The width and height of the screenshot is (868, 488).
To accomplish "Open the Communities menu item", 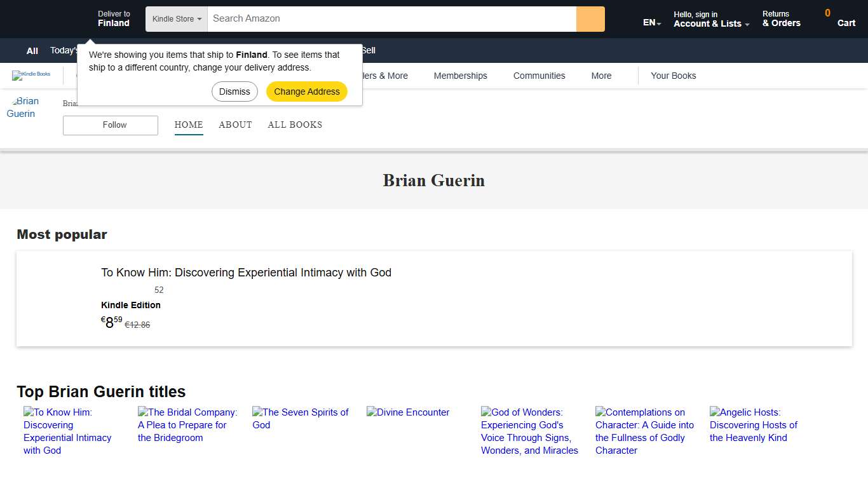I will point(539,76).
